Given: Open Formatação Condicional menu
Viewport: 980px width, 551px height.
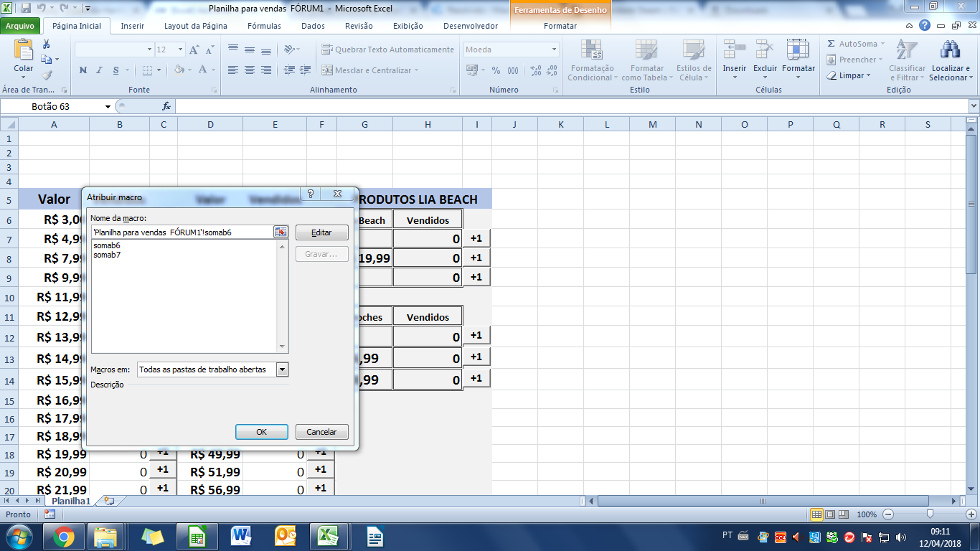Looking at the screenshot, I should click(593, 60).
